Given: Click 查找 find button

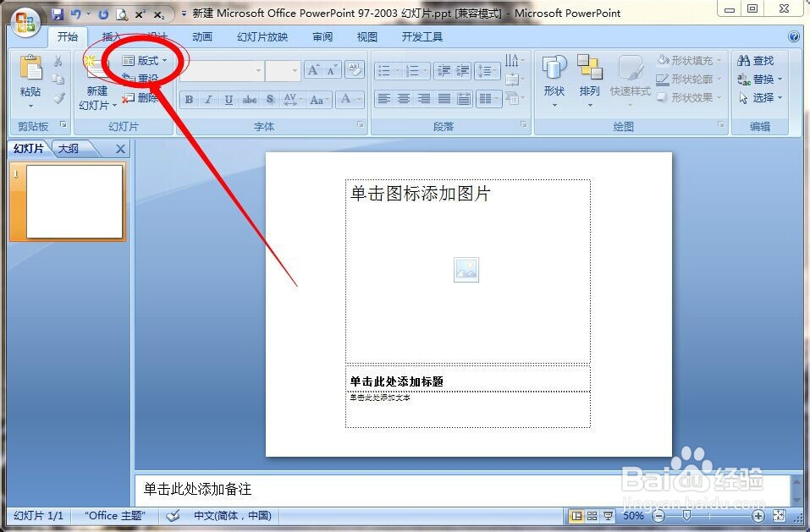Looking at the screenshot, I should coord(756,61).
